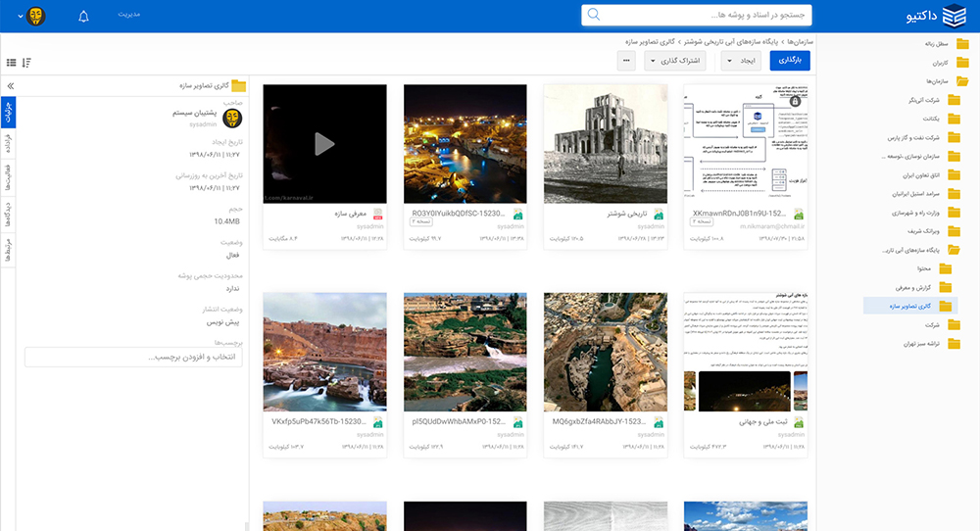The width and height of the screenshot is (980, 531).
Task: Select the دیدگاه‌ها comments tab
Action: click(8, 215)
